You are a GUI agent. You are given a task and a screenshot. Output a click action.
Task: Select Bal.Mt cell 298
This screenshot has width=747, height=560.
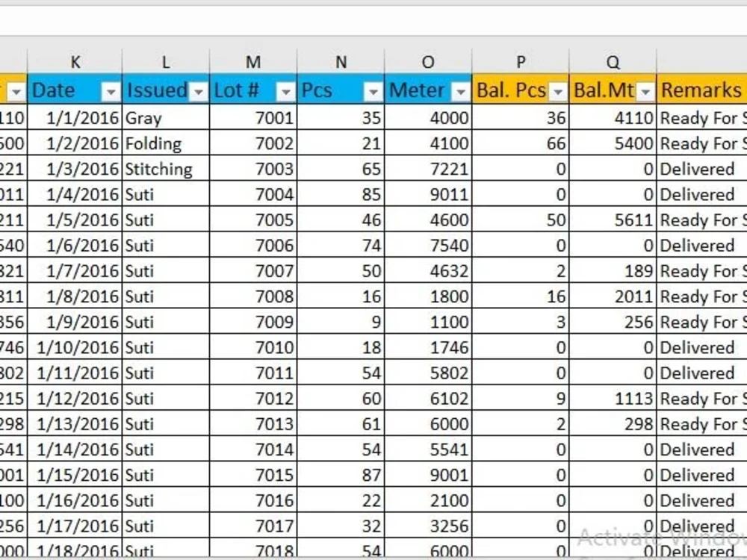[613, 424]
